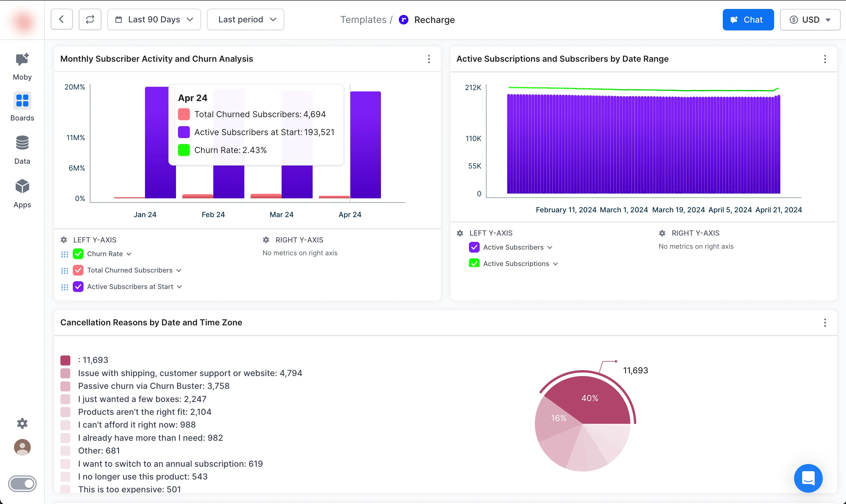
Task: Open the Last 90 Days date dropdown
Action: 154,19
